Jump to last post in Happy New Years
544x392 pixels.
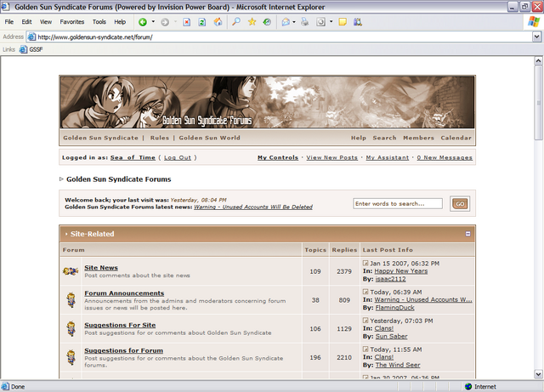(x=365, y=264)
